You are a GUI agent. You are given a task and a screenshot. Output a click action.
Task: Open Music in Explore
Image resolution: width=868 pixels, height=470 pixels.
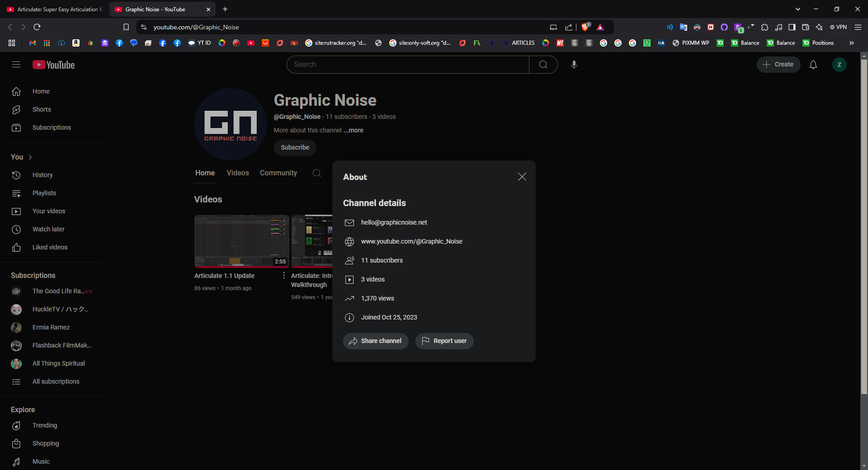[54, 461]
